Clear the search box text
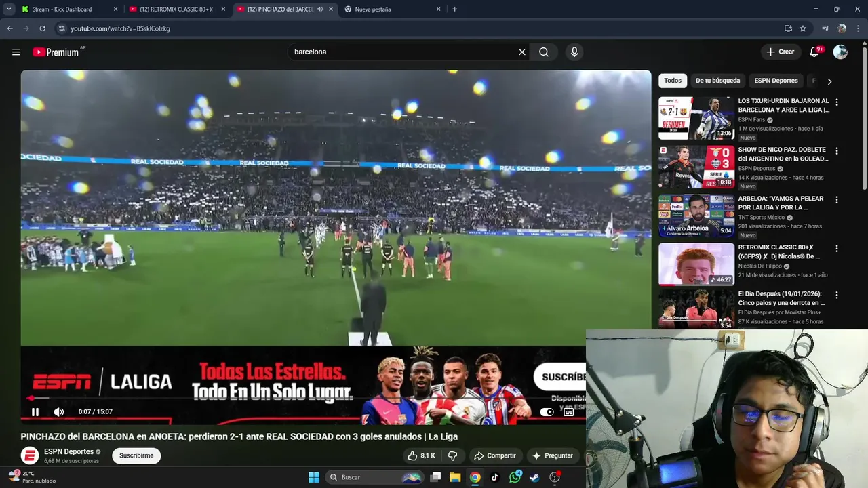 pos(522,52)
